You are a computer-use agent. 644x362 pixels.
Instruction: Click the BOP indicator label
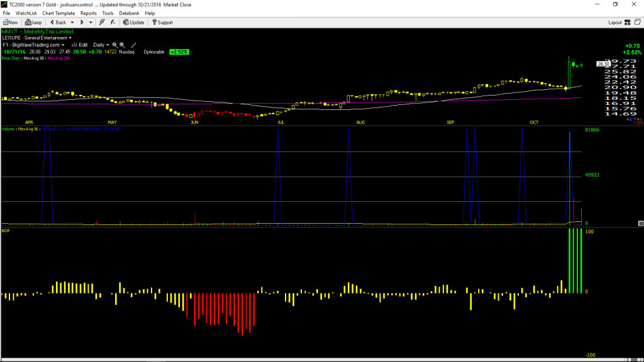click(x=6, y=231)
